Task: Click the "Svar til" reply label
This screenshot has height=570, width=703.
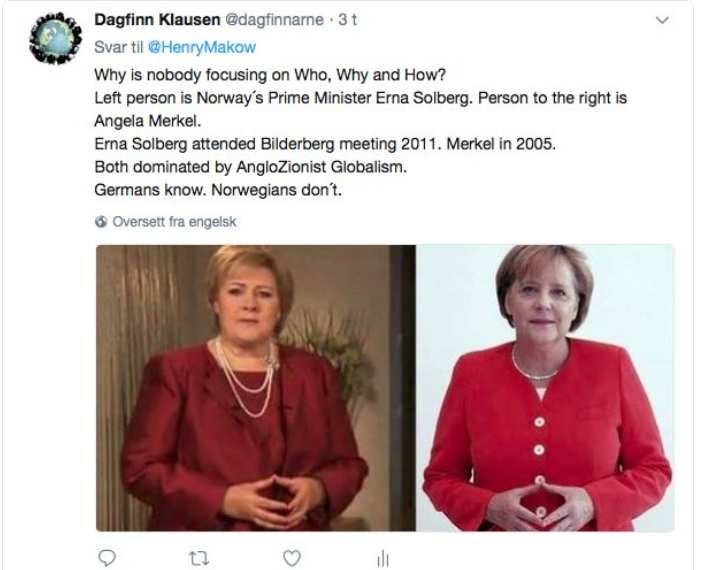Action: point(117,48)
